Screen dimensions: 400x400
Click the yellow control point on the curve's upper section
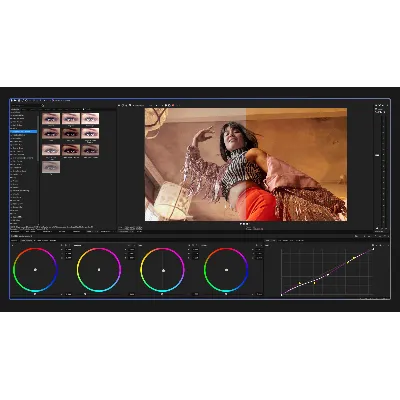click(x=354, y=258)
